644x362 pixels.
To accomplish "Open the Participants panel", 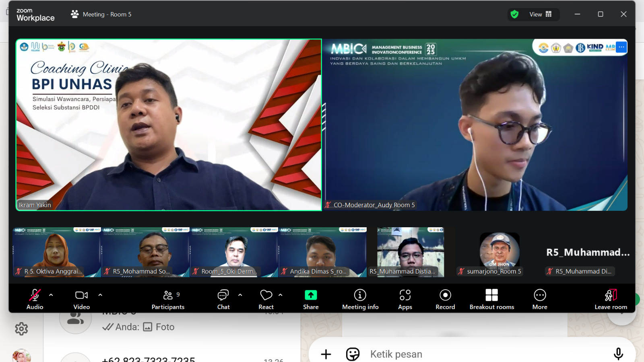I will (x=168, y=299).
